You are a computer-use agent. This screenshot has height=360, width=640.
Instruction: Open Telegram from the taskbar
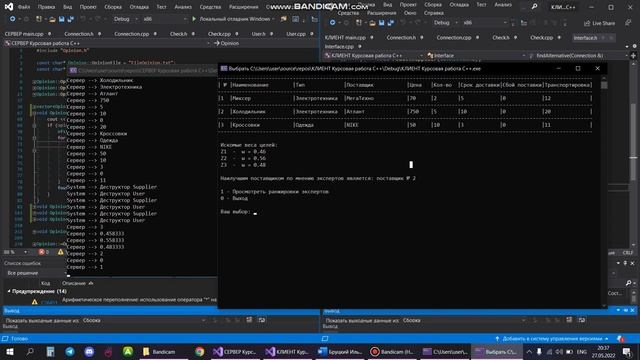[70, 351]
